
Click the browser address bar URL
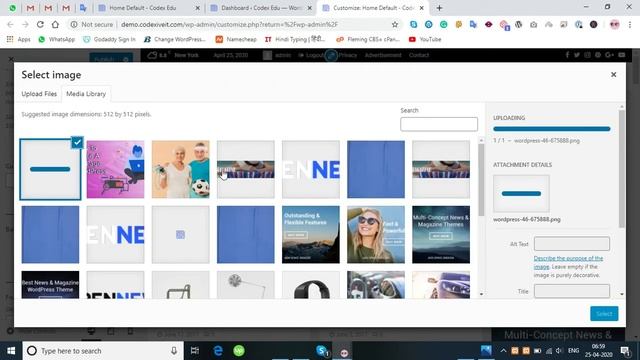[229, 24]
